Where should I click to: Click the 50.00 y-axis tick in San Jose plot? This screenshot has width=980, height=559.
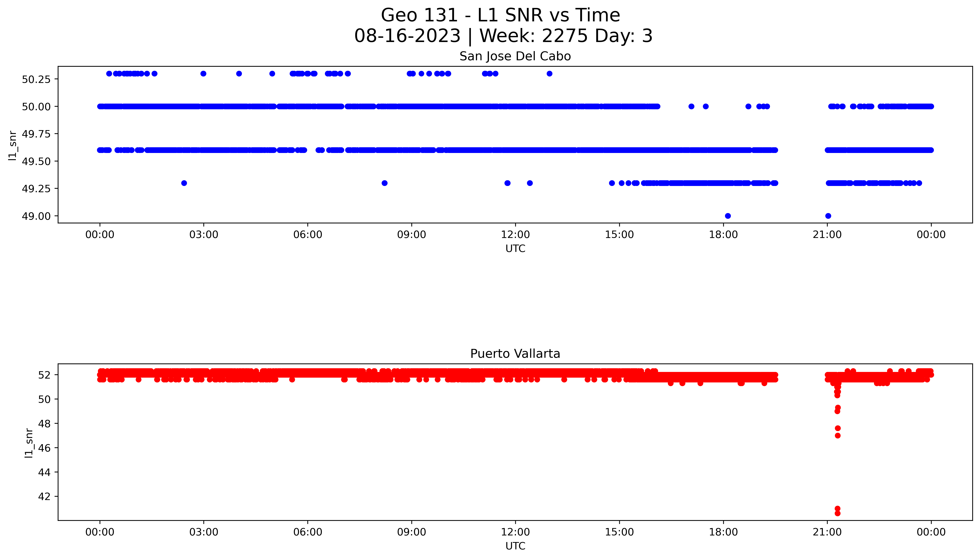(36, 107)
